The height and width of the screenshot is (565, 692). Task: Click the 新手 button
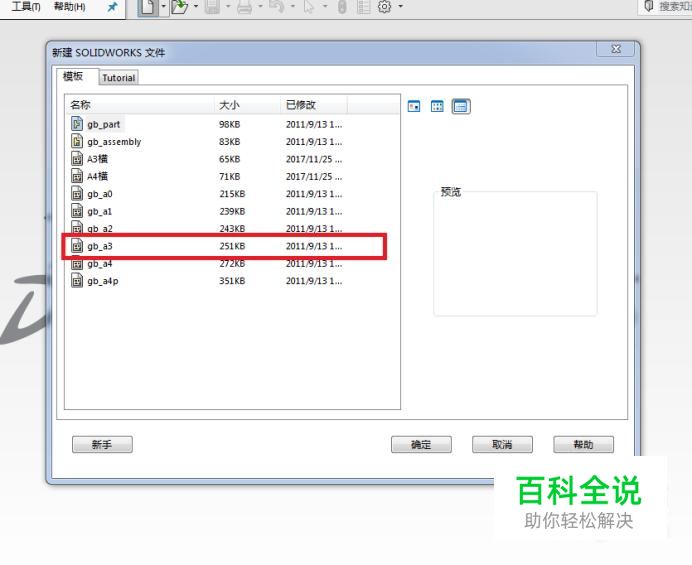pos(102,444)
